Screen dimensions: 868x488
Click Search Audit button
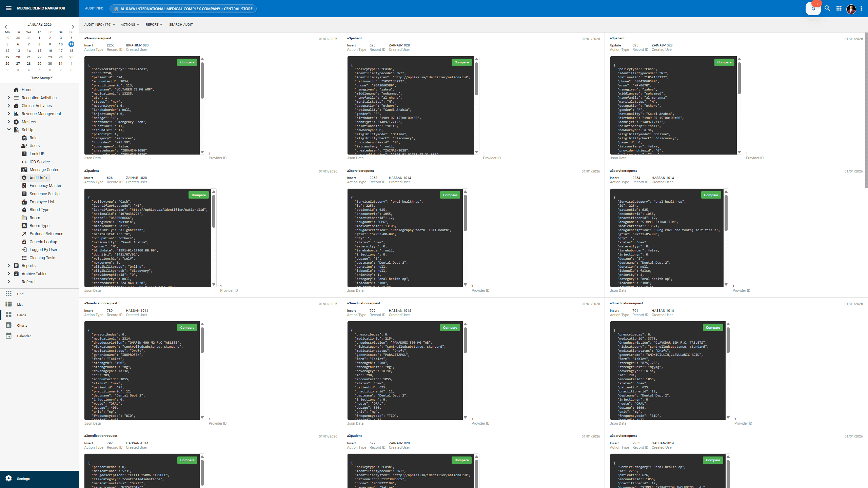(181, 25)
